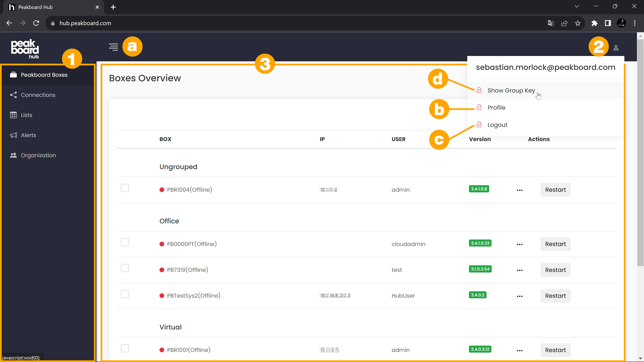Image resolution: width=644 pixels, height=362 pixels.
Task: Click the BOX column header
Action: point(165,139)
